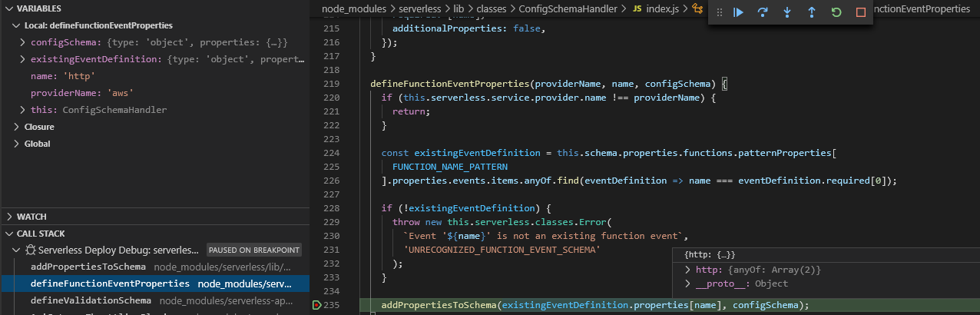Collapse the CALL STACK section
Viewport: 980px width, 315px height.
point(8,234)
